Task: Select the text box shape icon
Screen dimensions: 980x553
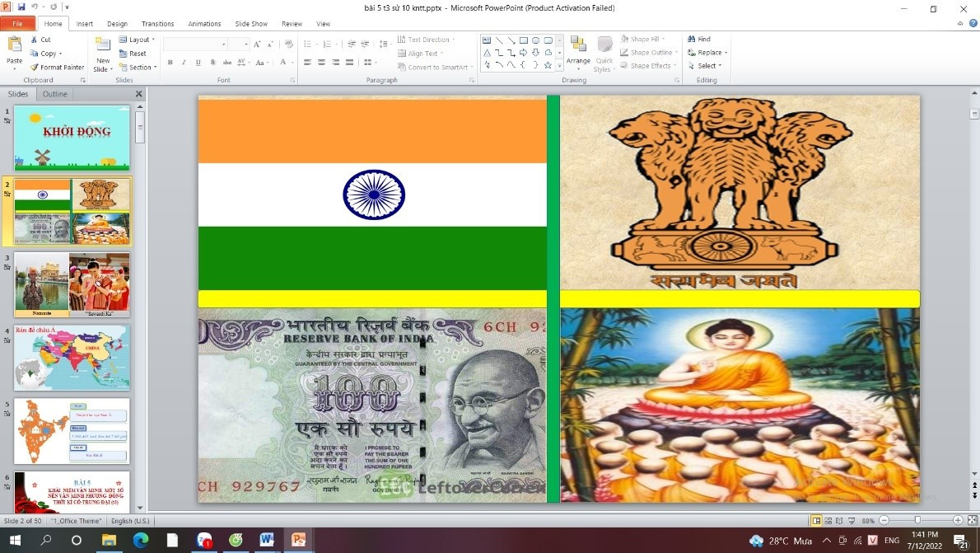Action: click(487, 40)
